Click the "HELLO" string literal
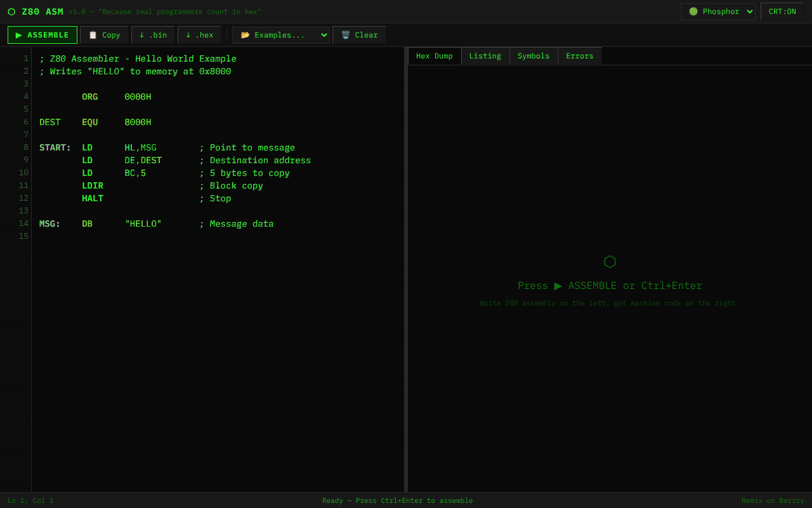 click(143, 224)
